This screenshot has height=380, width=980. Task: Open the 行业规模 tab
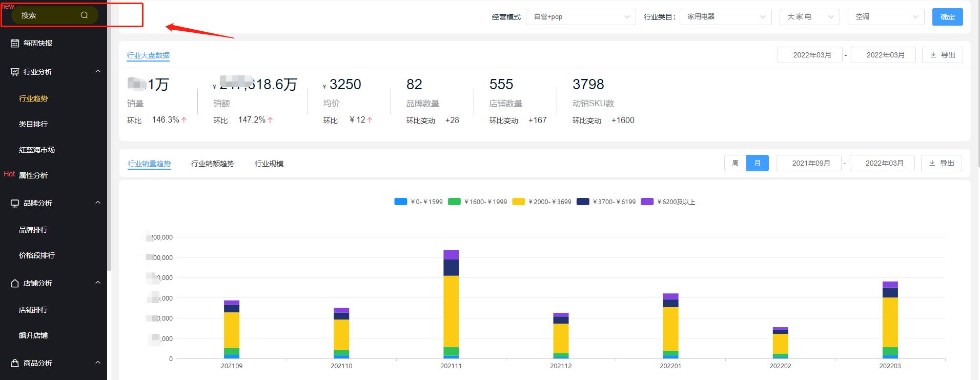pos(269,164)
